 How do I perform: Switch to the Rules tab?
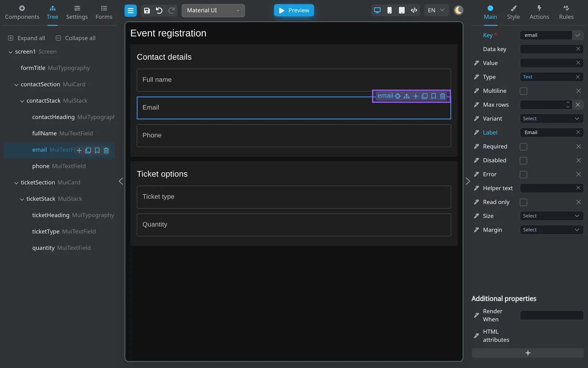pyautogui.click(x=566, y=13)
